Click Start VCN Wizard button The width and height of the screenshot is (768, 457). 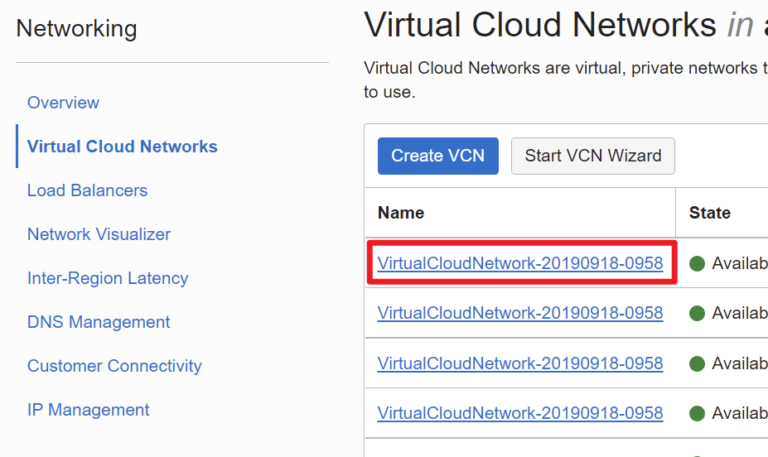pos(593,156)
